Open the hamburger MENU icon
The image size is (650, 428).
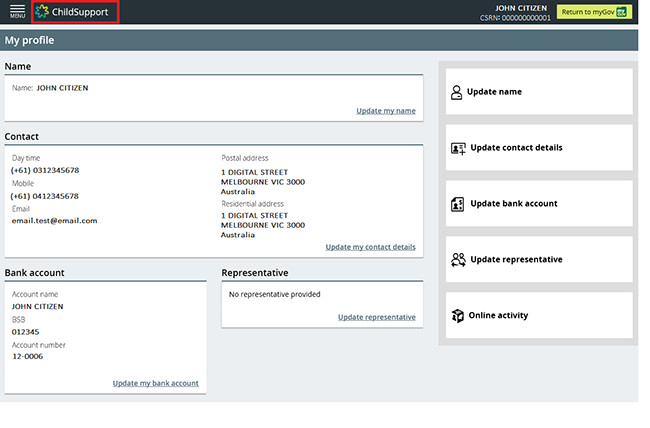click(x=17, y=11)
